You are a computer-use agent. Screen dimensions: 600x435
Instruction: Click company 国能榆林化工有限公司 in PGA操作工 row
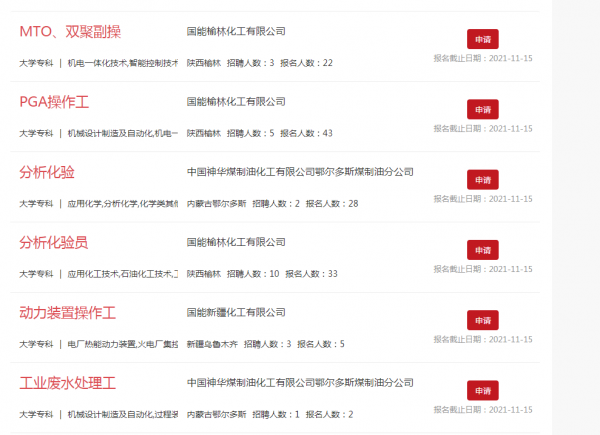pos(236,102)
